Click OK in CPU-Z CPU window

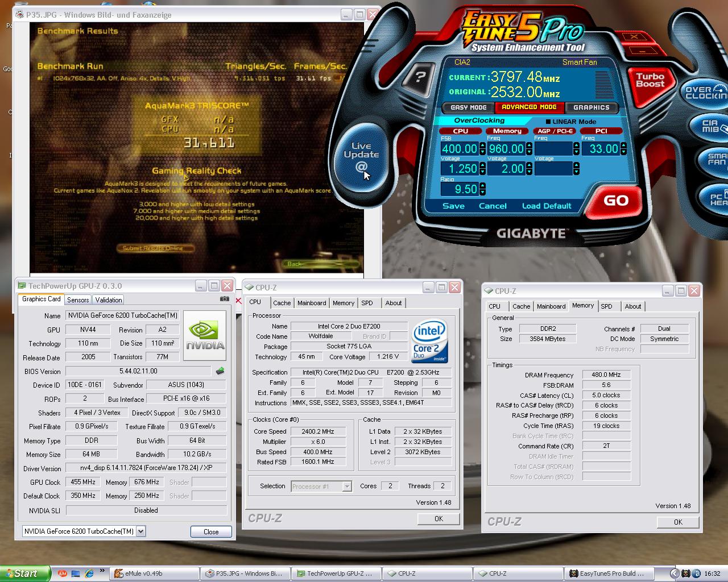coord(439,518)
